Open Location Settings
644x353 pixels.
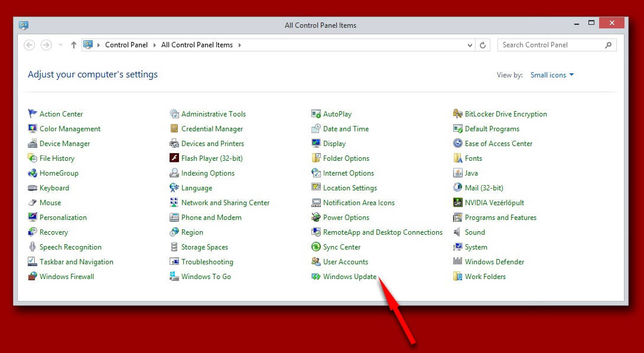[350, 188]
